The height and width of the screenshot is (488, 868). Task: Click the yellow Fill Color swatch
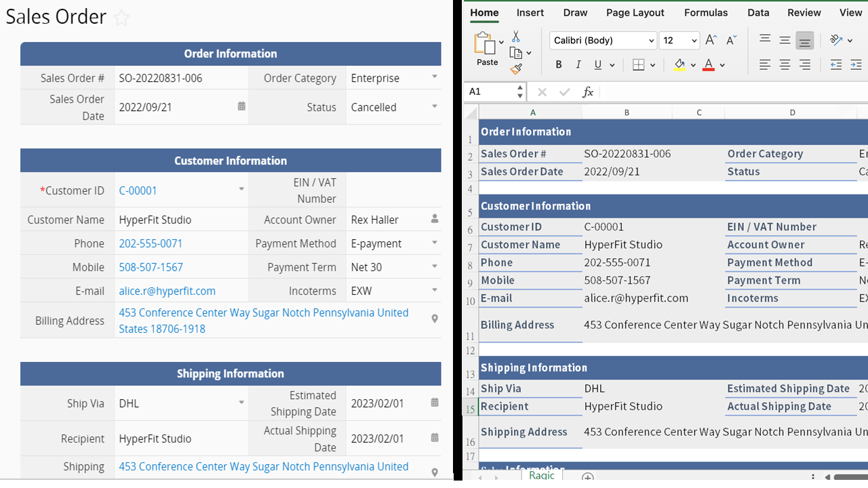coord(680,66)
